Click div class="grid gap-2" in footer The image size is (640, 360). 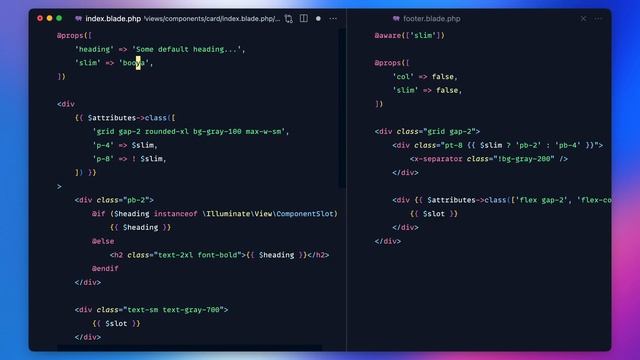[x=427, y=131]
